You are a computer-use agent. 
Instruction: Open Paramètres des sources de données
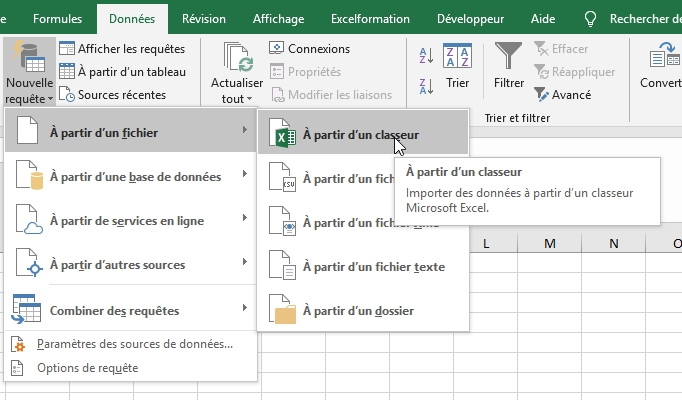tap(130, 344)
